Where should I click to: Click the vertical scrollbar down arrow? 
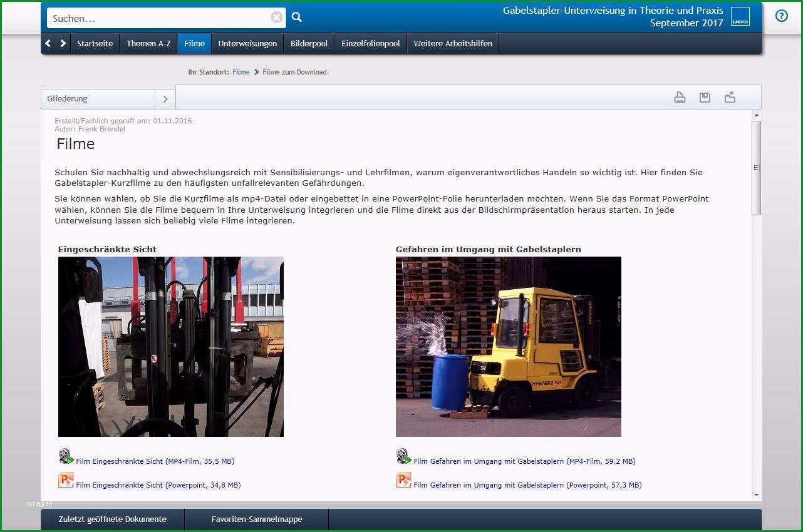(757, 494)
